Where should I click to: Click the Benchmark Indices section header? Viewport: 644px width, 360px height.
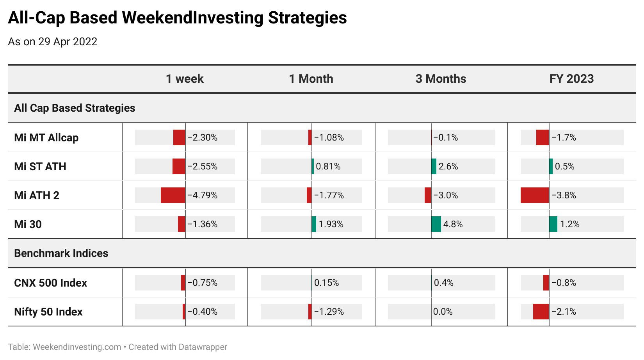click(x=61, y=253)
